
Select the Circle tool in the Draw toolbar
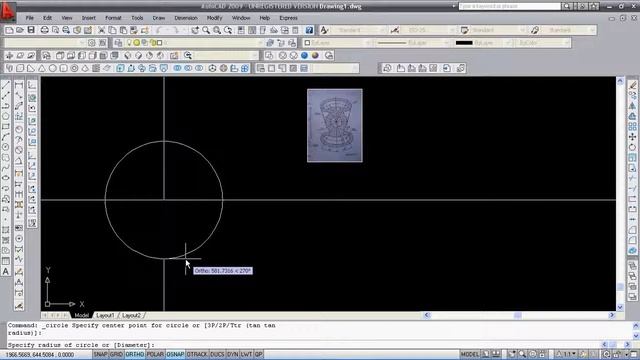pos(6,116)
